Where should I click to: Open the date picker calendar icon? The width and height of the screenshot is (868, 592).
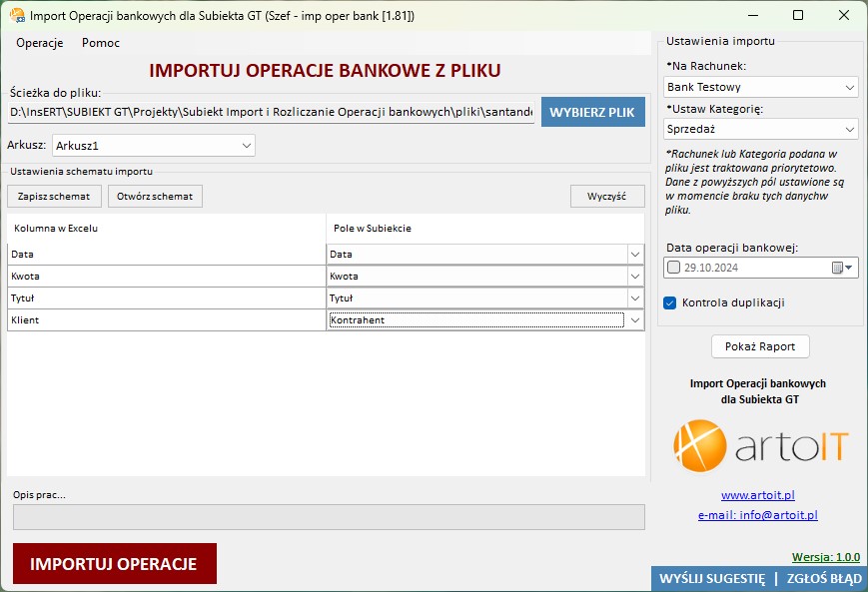841,268
